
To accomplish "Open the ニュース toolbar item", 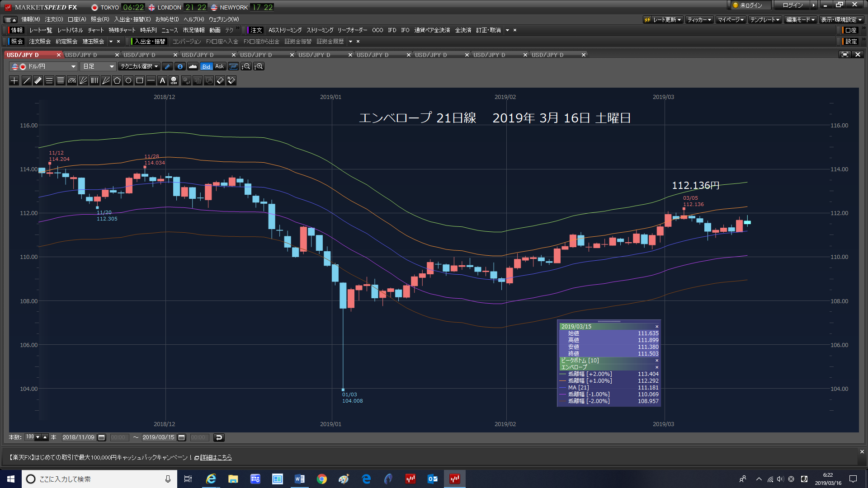I will pyautogui.click(x=170, y=30).
